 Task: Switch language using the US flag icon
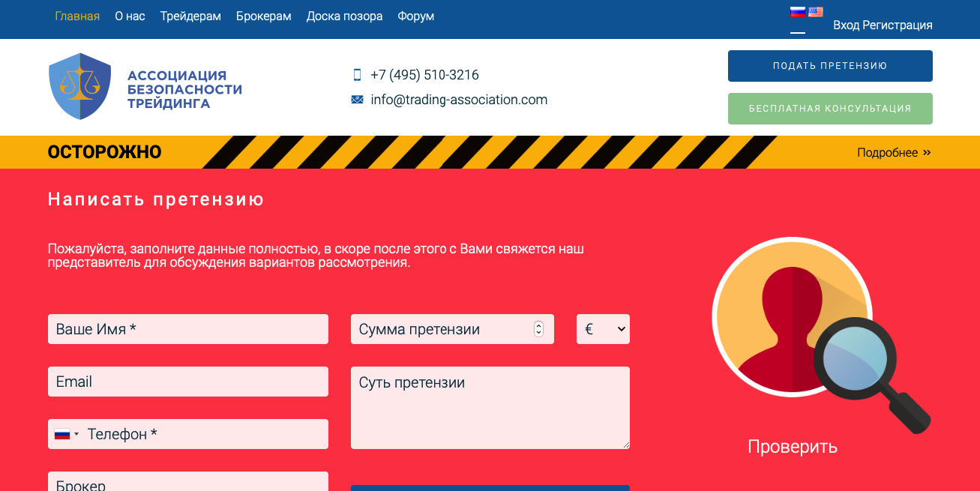coord(816,11)
